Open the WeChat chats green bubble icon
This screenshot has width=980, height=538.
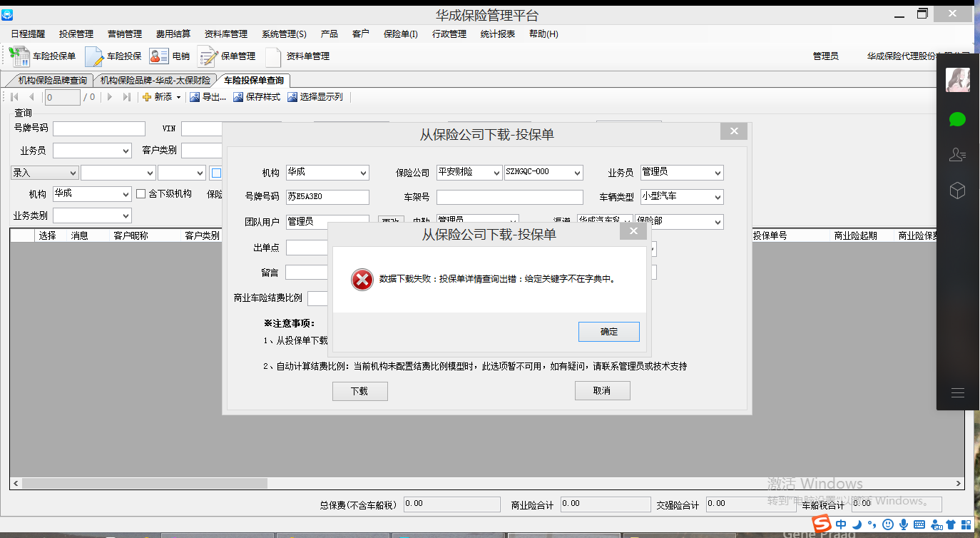(957, 119)
